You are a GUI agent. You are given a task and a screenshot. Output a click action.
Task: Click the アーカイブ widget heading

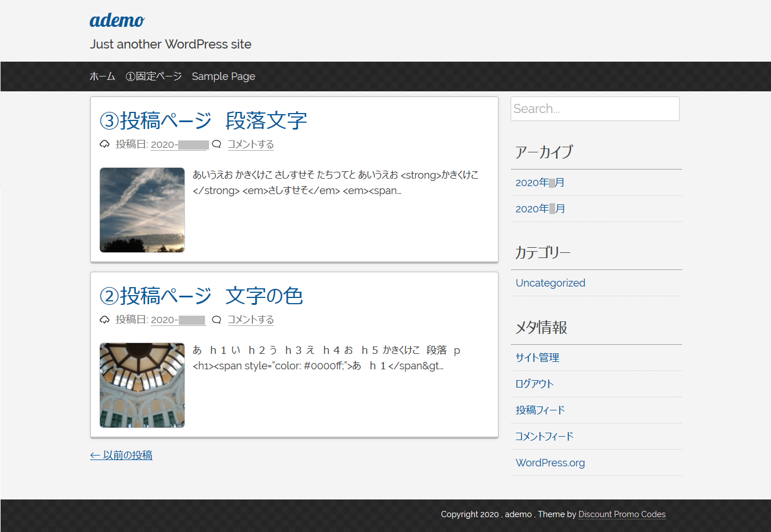pos(544,152)
